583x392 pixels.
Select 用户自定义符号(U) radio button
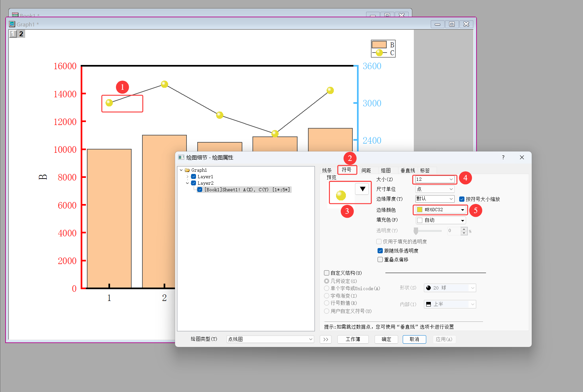[x=327, y=311]
